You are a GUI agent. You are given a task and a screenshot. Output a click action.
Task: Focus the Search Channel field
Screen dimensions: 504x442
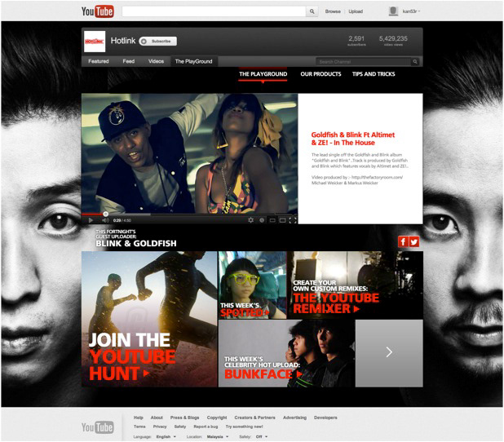point(363,62)
